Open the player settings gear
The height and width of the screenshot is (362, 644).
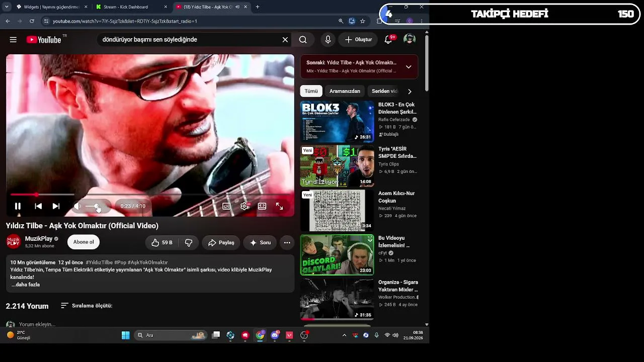245,206
